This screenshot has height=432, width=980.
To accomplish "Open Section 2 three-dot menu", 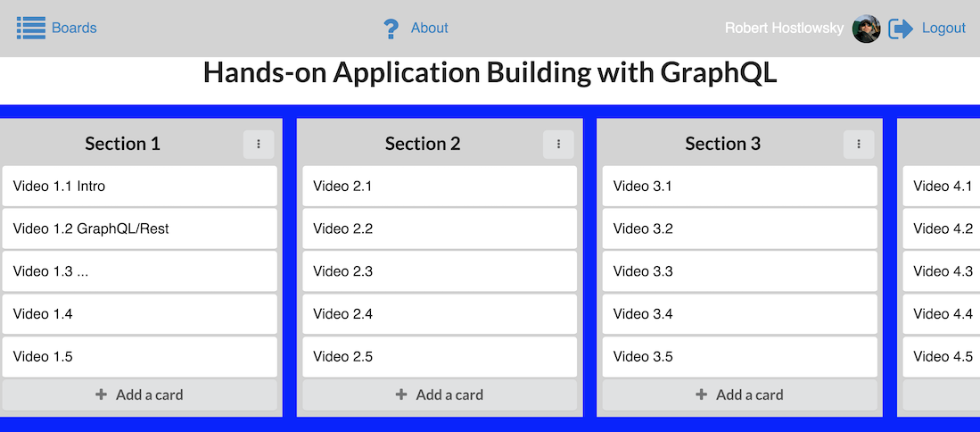I will click(x=559, y=145).
